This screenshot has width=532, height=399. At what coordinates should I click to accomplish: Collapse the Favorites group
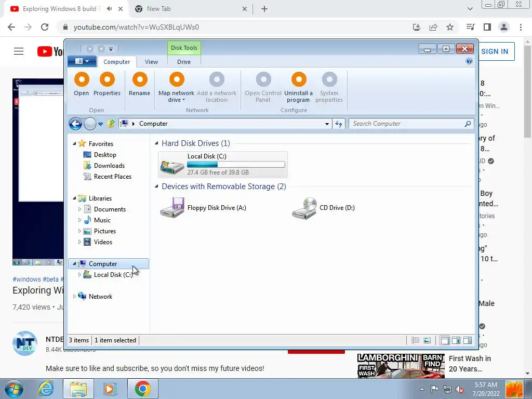pos(74,143)
